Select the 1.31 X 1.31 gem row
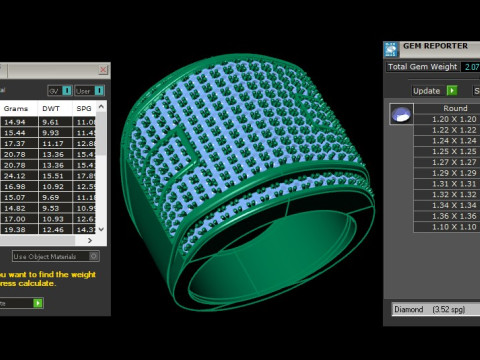 (447, 184)
